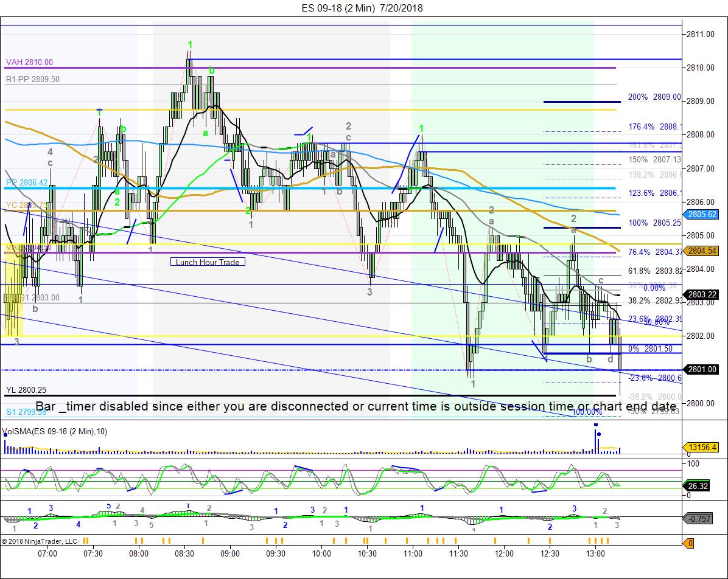Click the 2806.00 price axis label

[701, 202]
